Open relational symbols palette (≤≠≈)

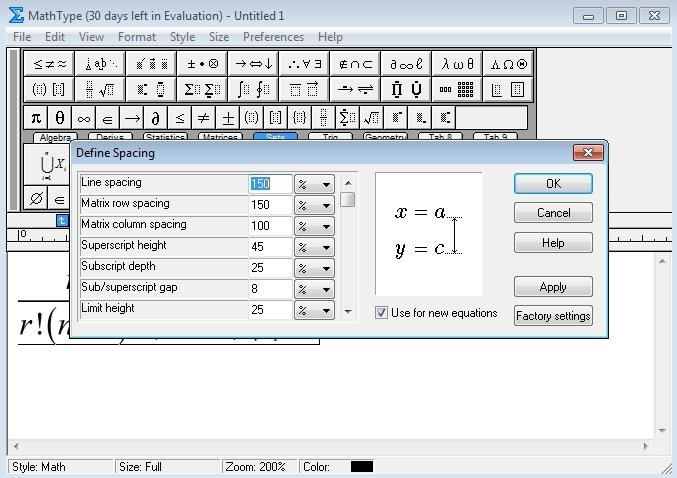[x=49, y=64]
